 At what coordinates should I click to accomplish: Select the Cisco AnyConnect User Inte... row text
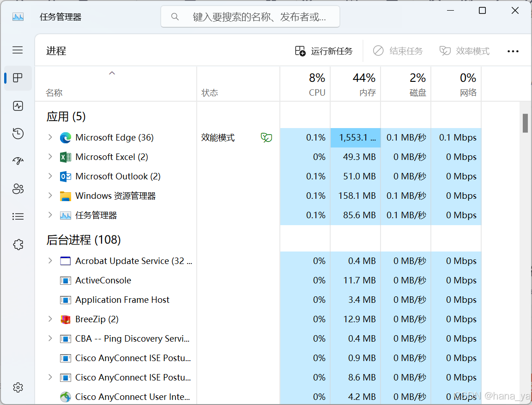[133, 397]
